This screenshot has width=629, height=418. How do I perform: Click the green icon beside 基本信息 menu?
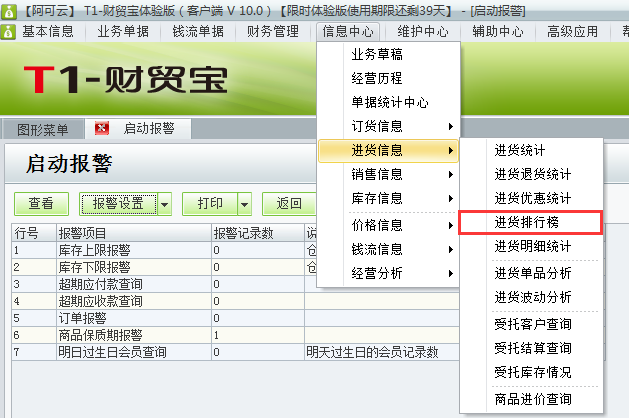point(8,31)
